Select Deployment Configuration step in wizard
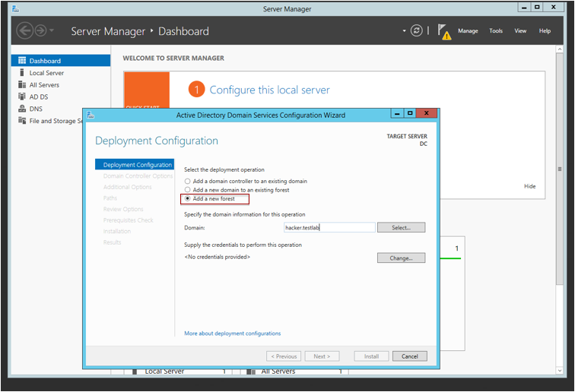575x392 pixels. (x=135, y=165)
